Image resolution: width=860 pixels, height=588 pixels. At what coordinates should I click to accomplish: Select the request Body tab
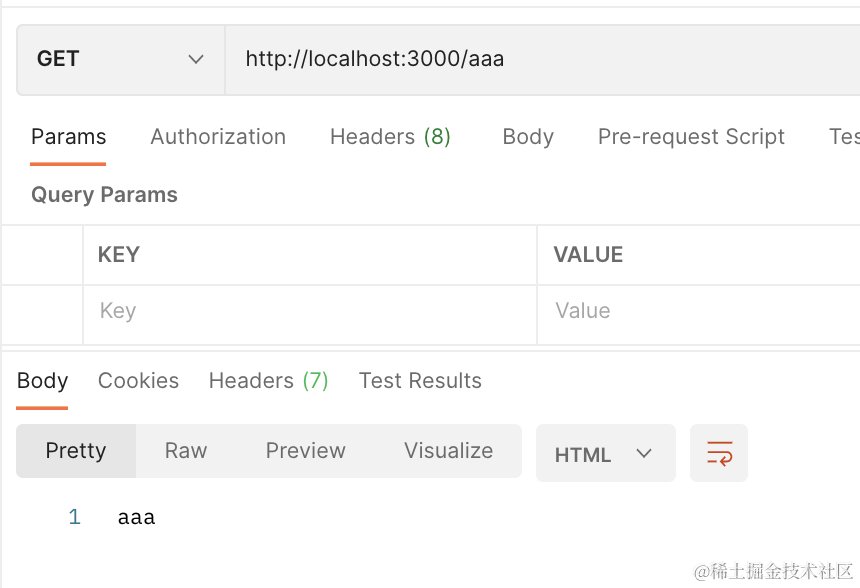(528, 137)
